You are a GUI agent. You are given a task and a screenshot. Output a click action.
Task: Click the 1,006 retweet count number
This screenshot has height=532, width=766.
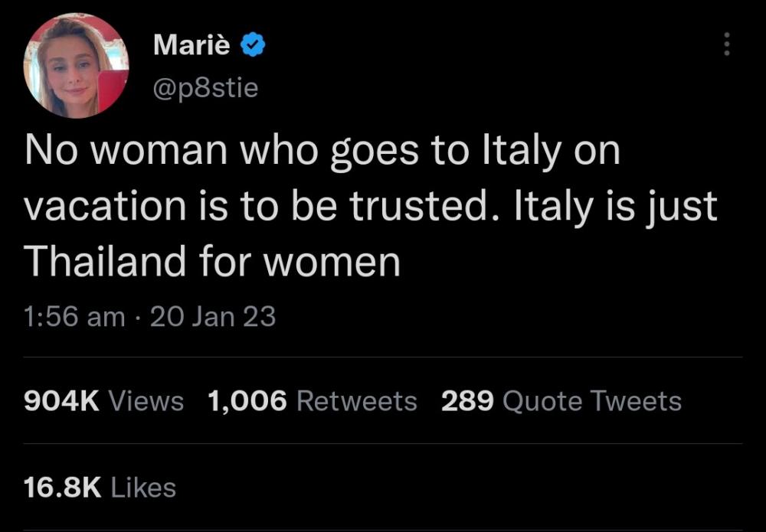[x=247, y=401]
